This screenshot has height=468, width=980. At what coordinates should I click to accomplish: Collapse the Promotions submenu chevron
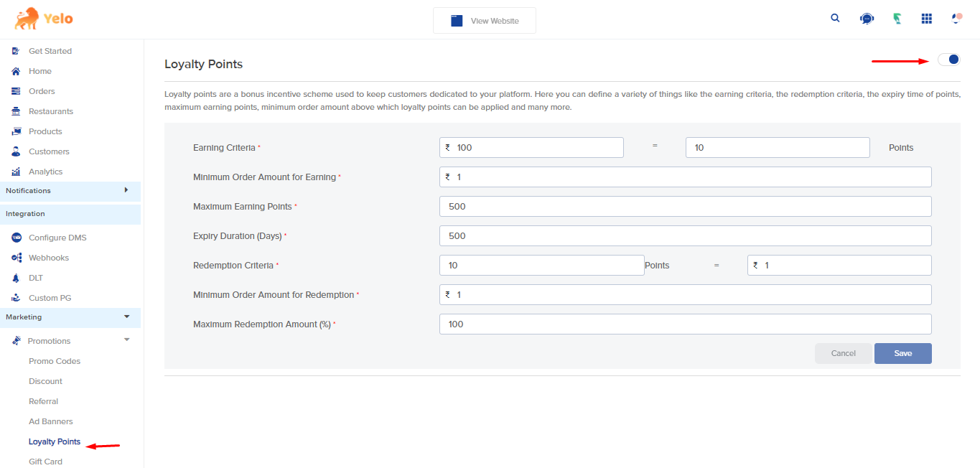pyautogui.click(x=127, y=340)
